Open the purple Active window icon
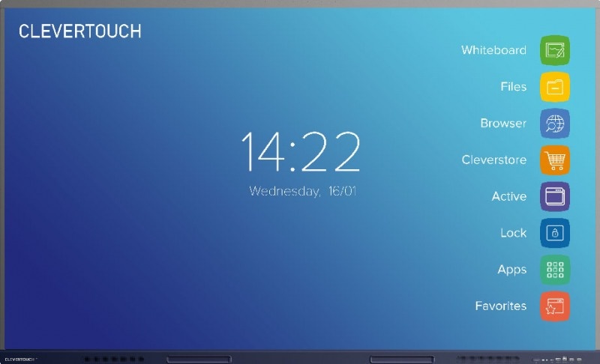The height and width of the screenshot is (364, 600). [555, 197]
